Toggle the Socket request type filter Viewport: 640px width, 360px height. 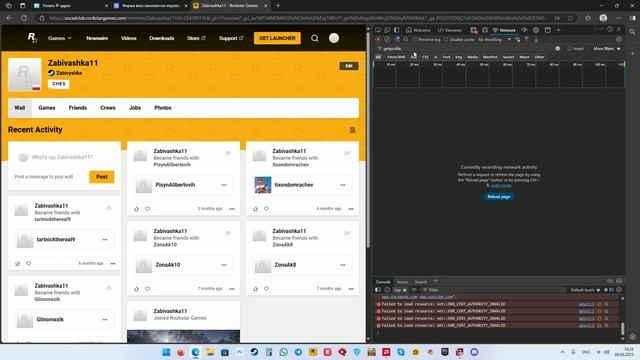pos(508,57)
